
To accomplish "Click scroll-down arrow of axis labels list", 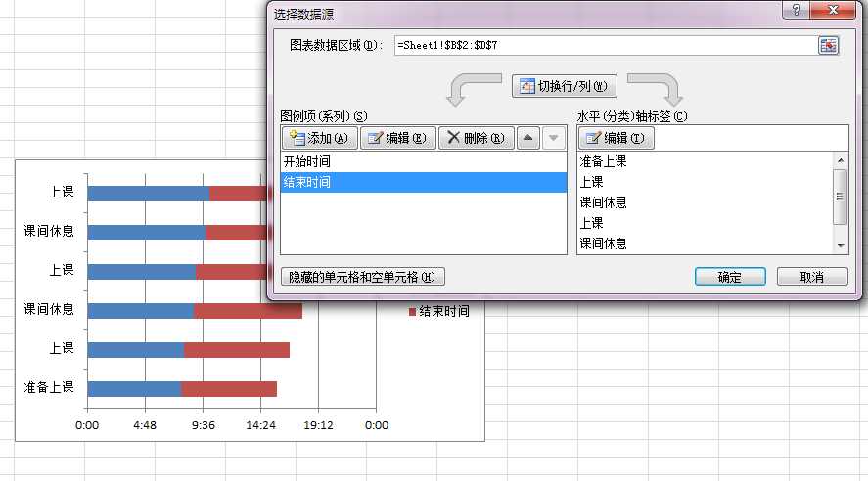I will (841, 245).
